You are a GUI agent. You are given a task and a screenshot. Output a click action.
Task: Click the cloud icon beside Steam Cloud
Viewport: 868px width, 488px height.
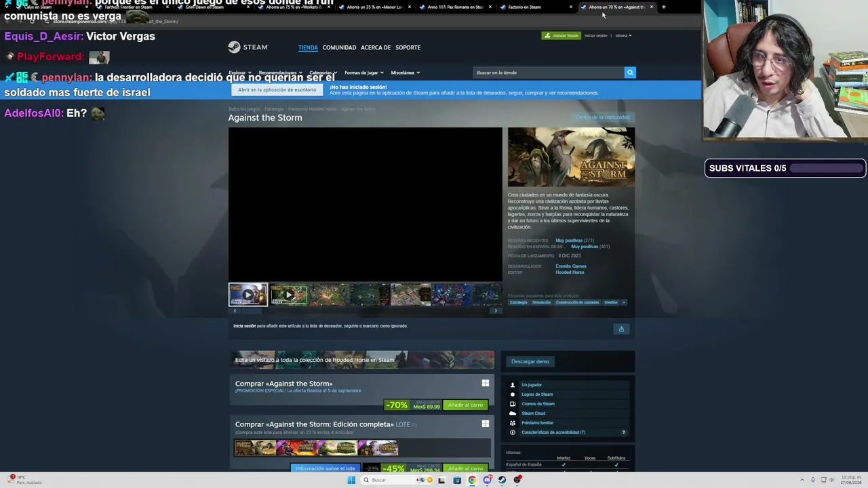[x=513, y=413]
